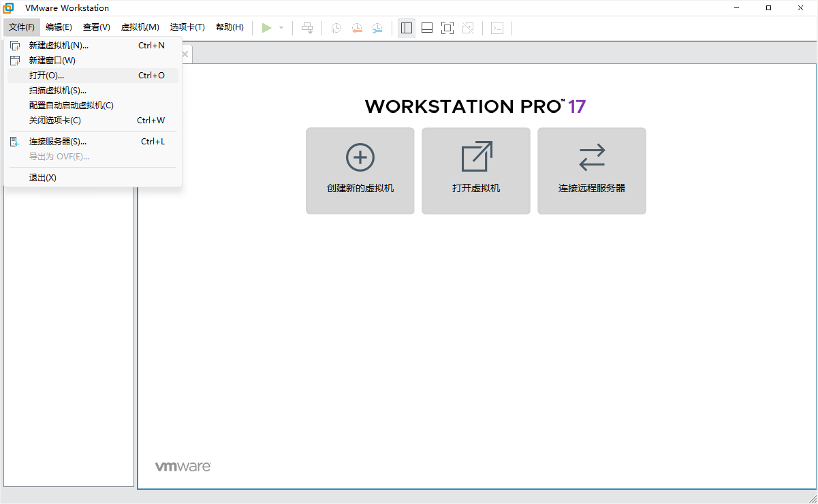Minimize the VMware Workstation window

pyautogui.click(x=738, y=8)
